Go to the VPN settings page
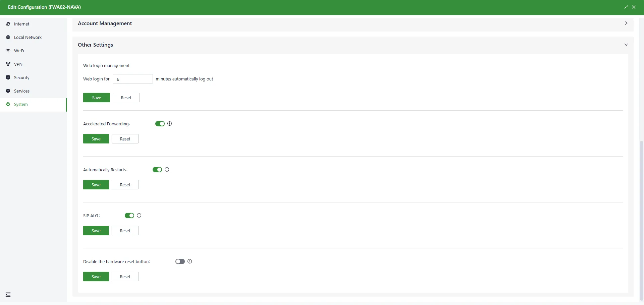Image resolution: width=644 pixels, height=305 pixels. click(x=34, y=64)
